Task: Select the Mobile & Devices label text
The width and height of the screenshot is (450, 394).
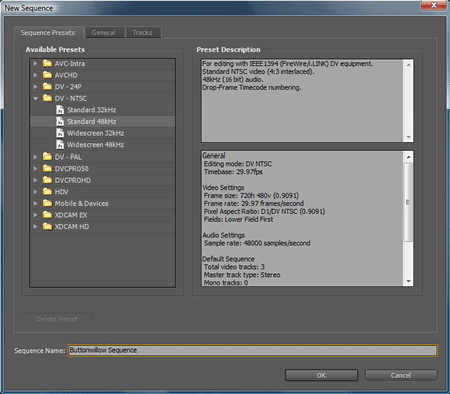Action: 82,203
